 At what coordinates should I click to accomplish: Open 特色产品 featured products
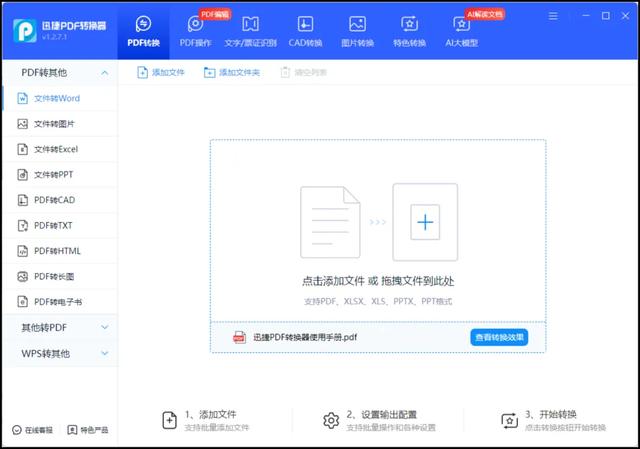[88, 430]
